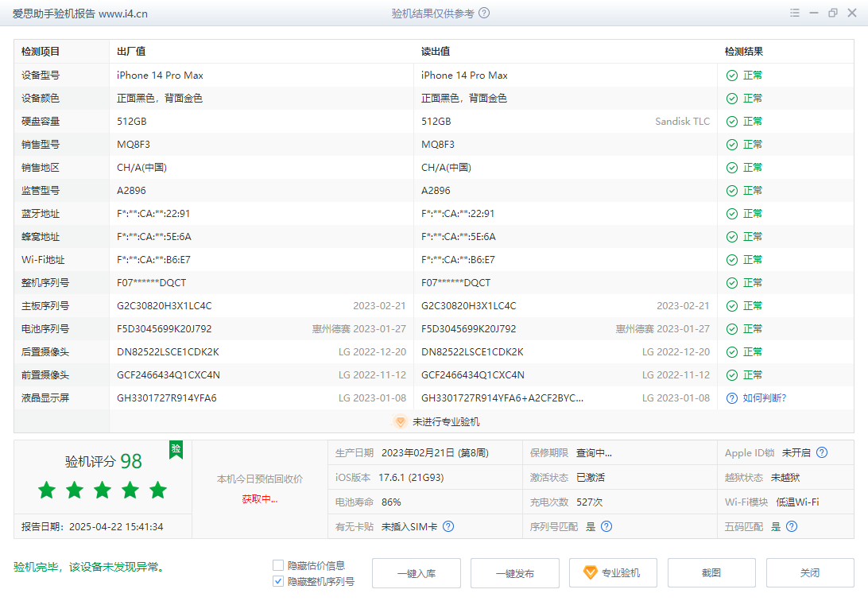Click the help icon next to Apple ID锁
868x601 pixels.
(822, 452)
